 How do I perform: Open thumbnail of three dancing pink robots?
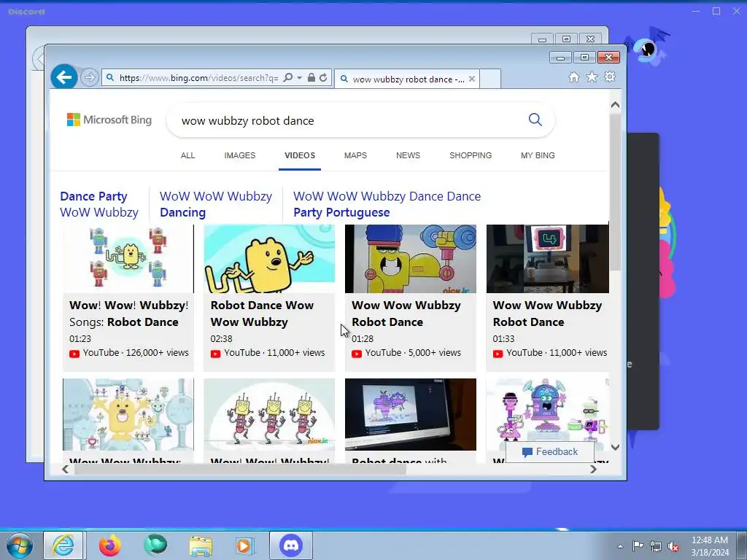(x=269, y=414)
